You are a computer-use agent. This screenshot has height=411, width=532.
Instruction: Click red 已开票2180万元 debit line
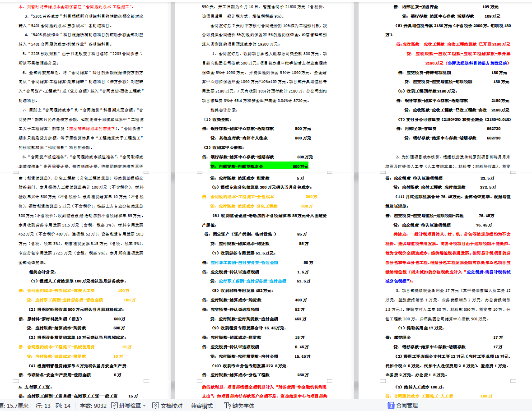[x=453, y=44]
